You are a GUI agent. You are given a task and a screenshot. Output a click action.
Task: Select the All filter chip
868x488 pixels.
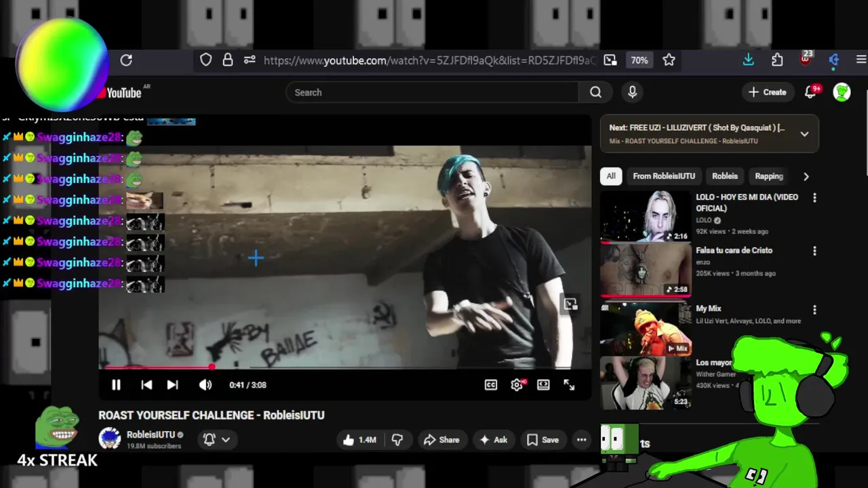click(611, 176)
